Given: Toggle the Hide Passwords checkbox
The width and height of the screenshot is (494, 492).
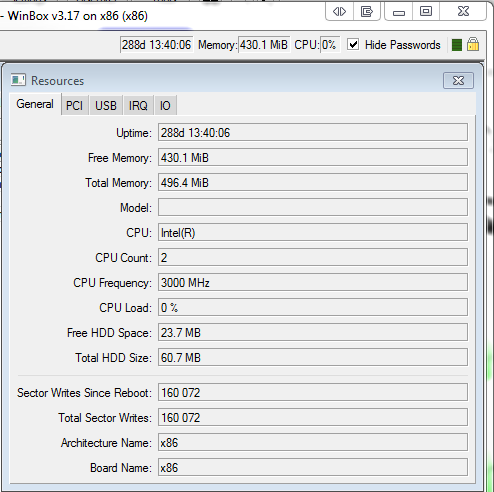Looking at the screenshot, I should tap(353, 44).
